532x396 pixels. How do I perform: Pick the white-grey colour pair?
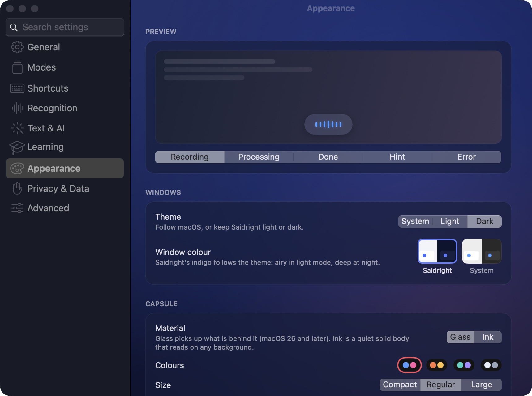491,365
